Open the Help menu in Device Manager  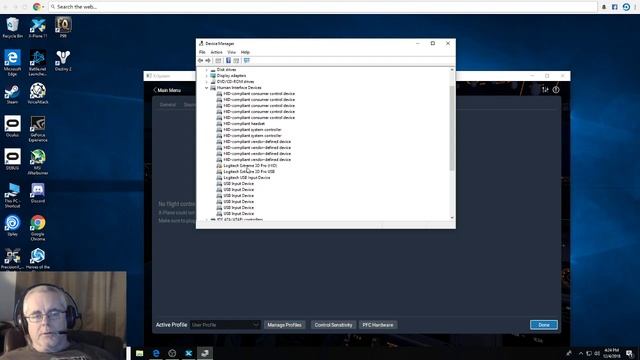[245, 52]
